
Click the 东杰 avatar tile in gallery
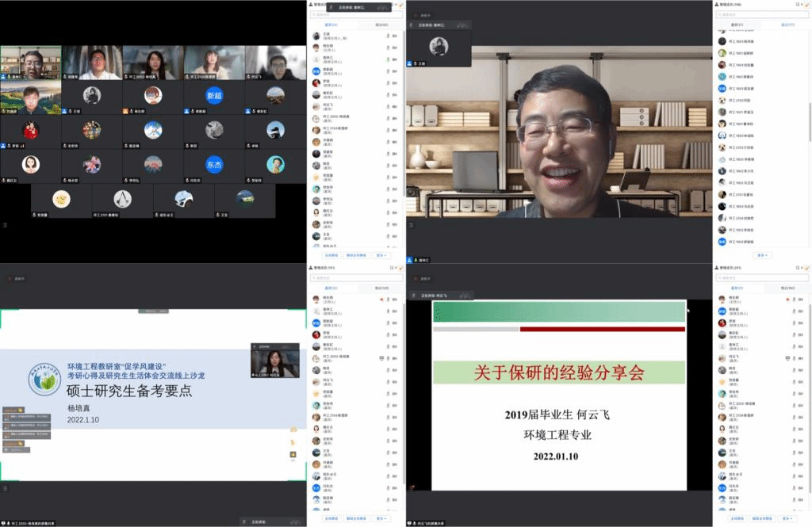[x=214, y=164]
